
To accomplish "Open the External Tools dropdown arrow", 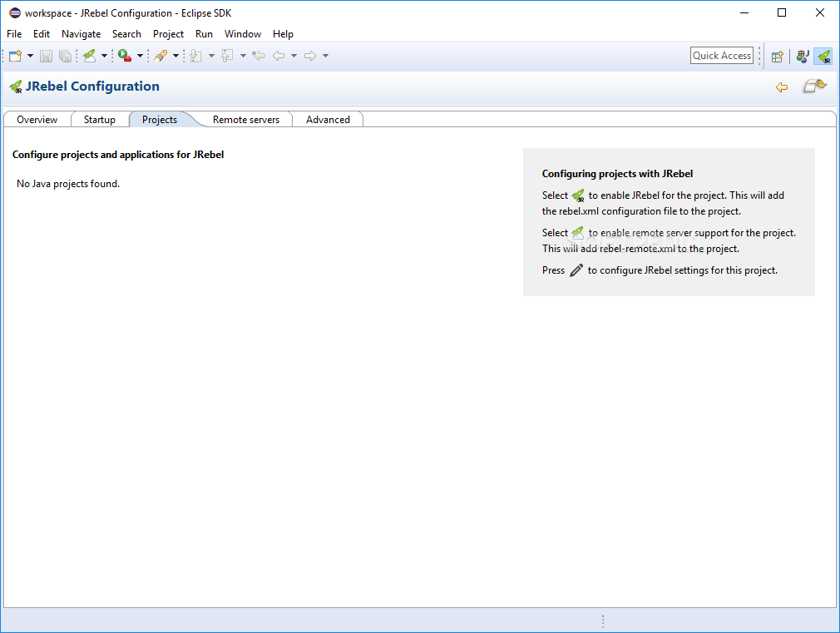I will (x=141, y=56).
